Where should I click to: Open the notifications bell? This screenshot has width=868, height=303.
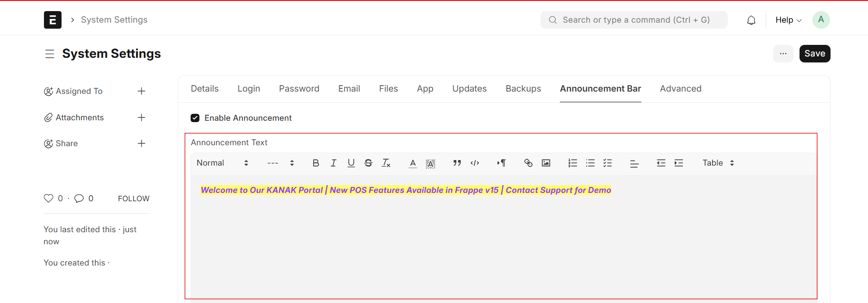[751, 20]
